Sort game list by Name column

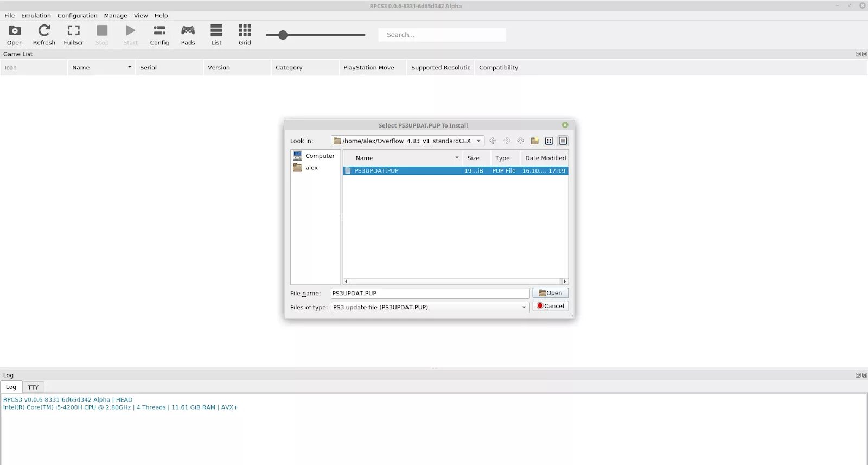101,68
